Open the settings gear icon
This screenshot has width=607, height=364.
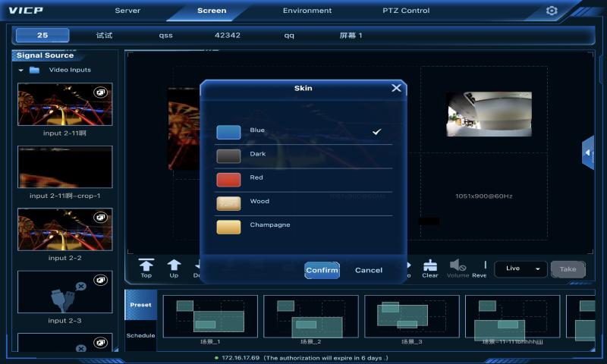coord(552,11)
